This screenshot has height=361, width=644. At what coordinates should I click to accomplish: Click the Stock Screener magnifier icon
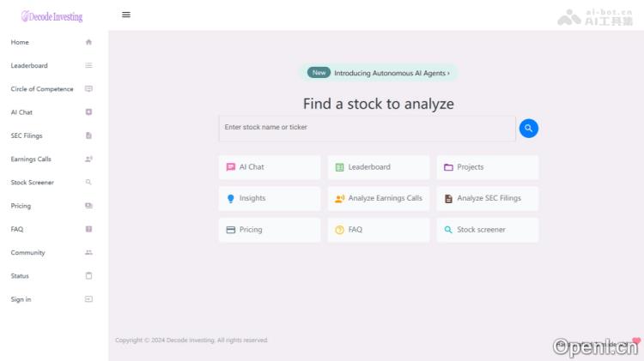point(88,182)
